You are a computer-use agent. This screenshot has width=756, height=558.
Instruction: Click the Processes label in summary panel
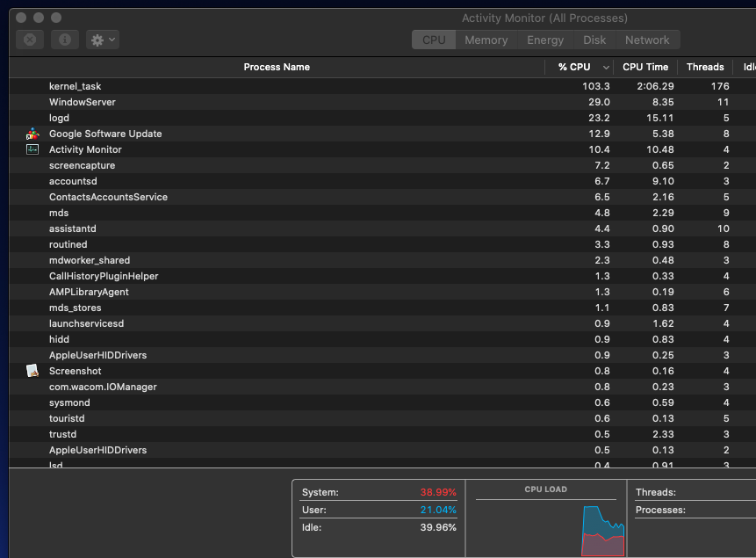[660, 510]
